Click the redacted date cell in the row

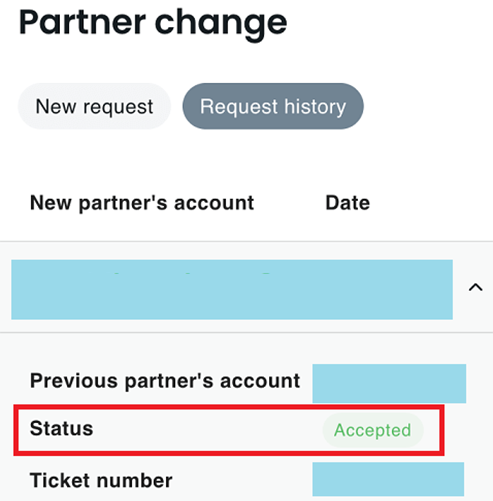383,290
